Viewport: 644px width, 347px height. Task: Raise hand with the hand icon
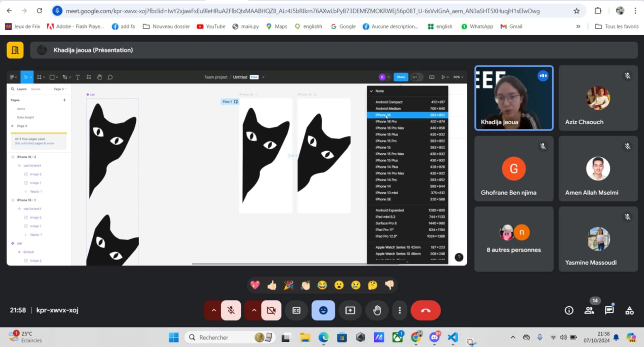(377, 310)
